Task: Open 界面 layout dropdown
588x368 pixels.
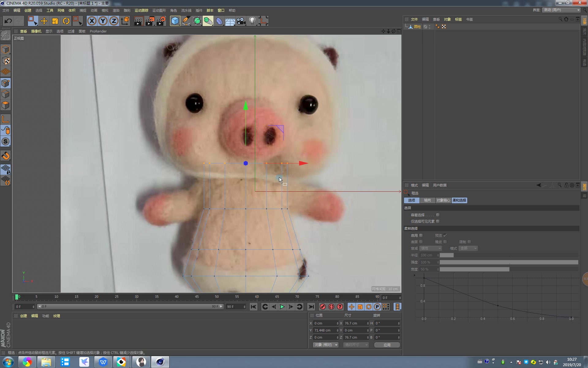Action: pyautogui.click(x=562, y=10)
